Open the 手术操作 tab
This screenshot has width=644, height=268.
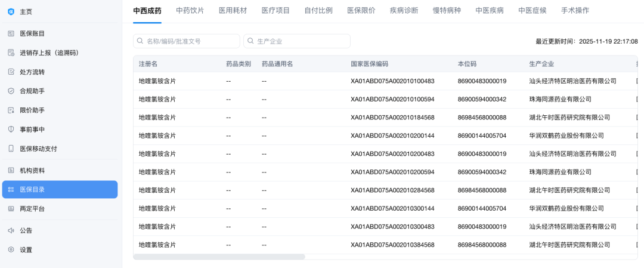pyautogui.click(x=575, y=11)
